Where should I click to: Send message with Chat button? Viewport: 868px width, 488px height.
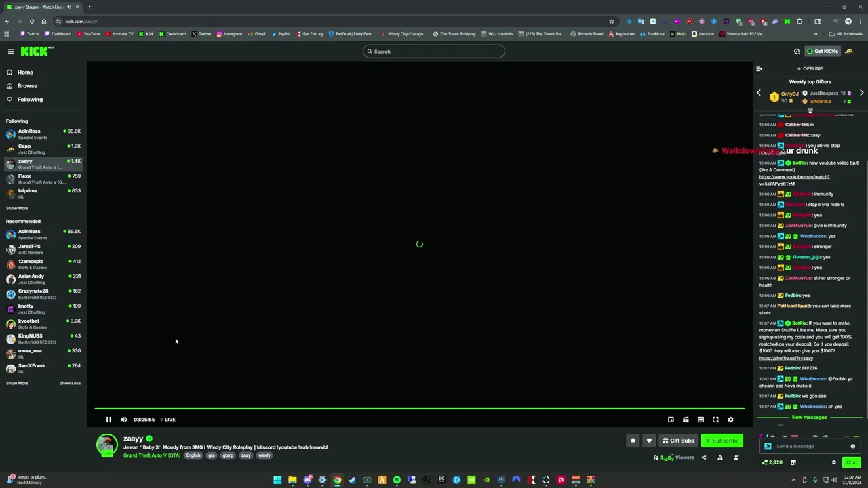pyautogui.click(x=851, y=462)
